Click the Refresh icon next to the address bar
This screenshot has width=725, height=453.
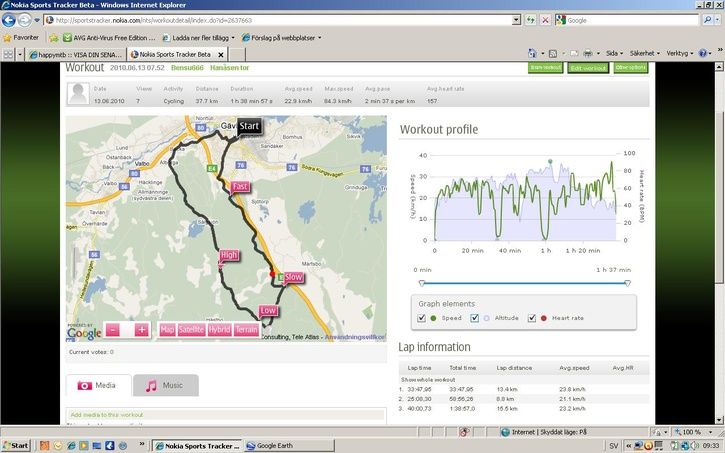coord(530,20)
